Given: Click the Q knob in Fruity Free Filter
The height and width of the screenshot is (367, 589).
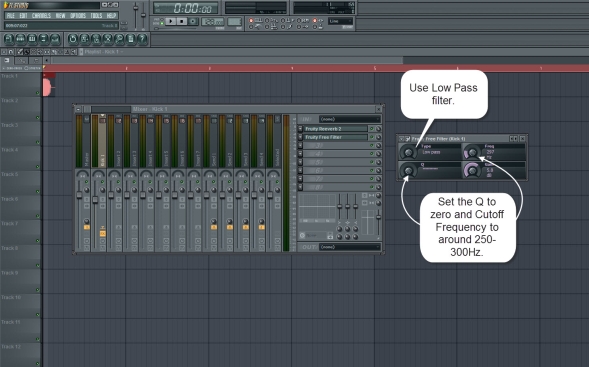Looking at the screenshot, I should pyautogui.click(x=408, y=171).
